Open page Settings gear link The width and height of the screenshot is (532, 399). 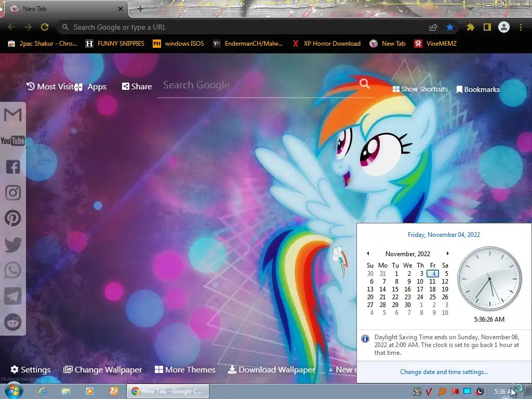[31, 369]
